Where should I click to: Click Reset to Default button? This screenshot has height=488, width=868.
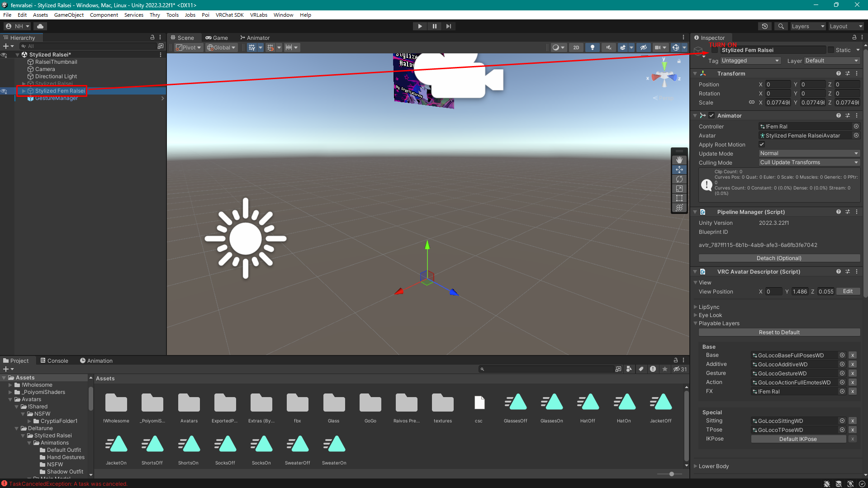pos(779,332)
